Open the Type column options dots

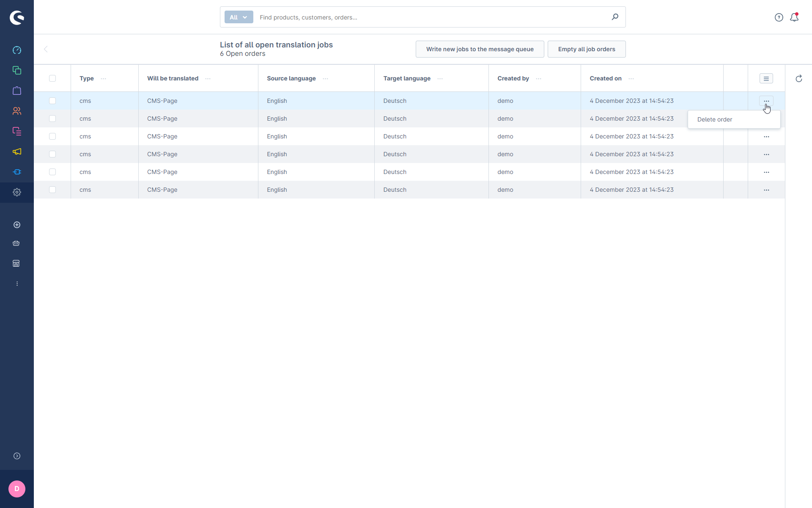pyautogui.click(x=104, y=79)
